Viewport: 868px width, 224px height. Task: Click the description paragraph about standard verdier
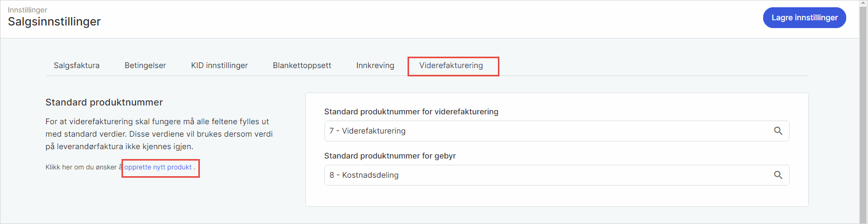tap(159, 134)
